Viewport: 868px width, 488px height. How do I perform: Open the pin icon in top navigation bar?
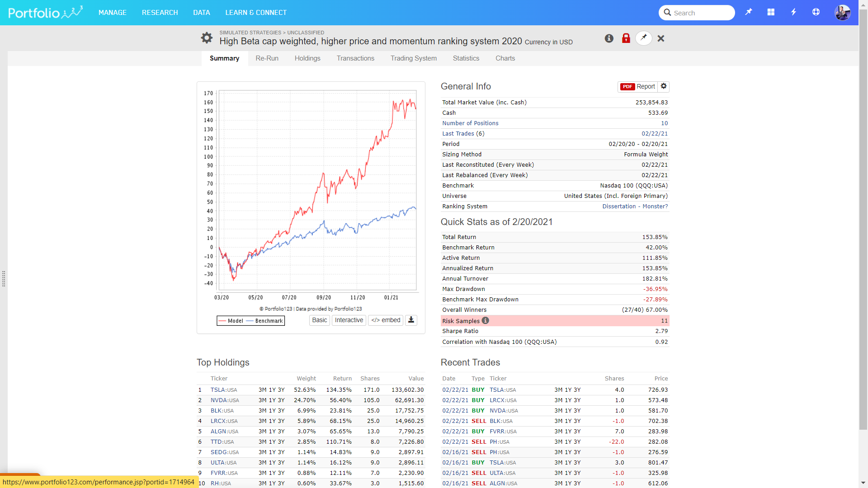click(749, 12)
